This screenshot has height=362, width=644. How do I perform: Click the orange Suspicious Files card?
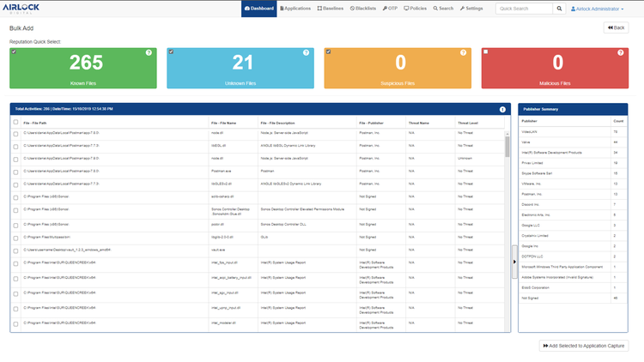pos(398,68)
